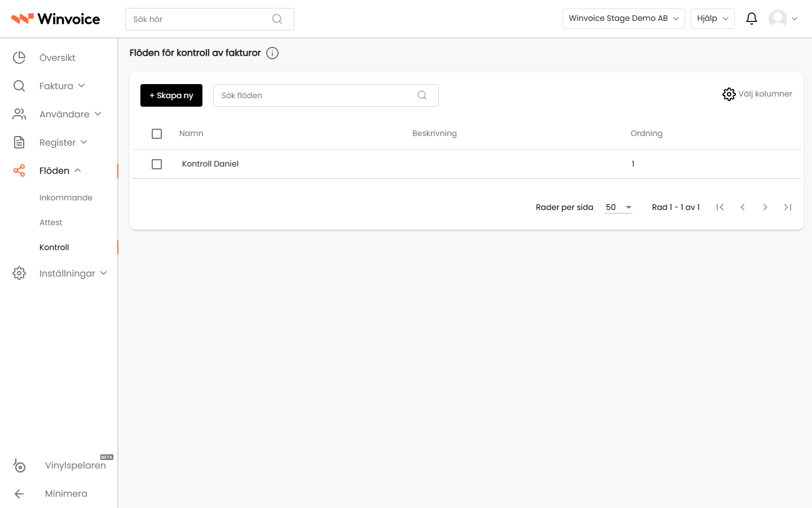Sort by the Namn column header

191,133
